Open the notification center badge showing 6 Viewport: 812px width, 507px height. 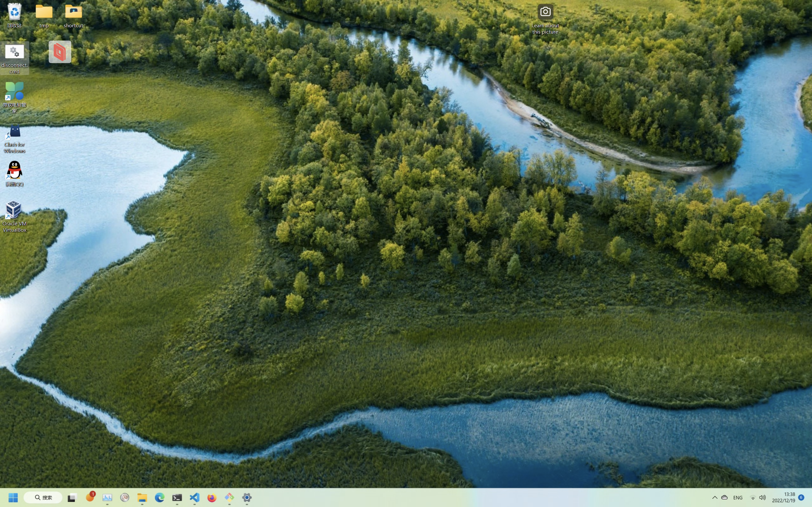(x=801, y=497)
